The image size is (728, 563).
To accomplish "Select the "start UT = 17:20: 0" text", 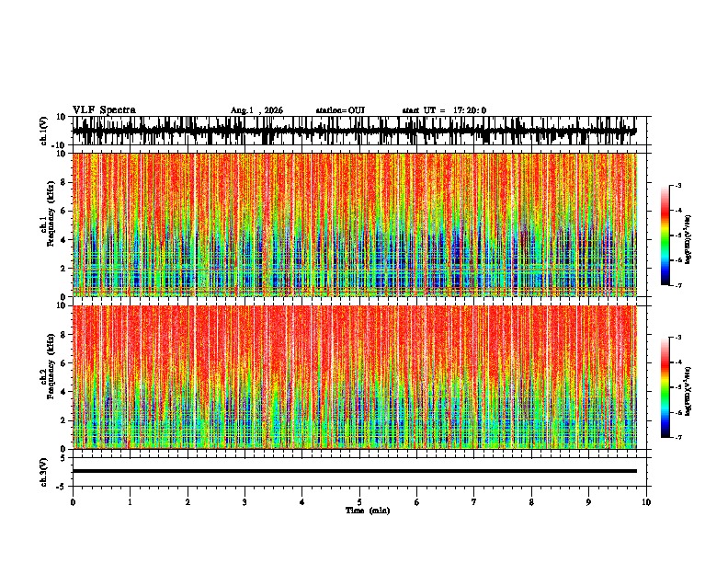I will tap(444, 110).
